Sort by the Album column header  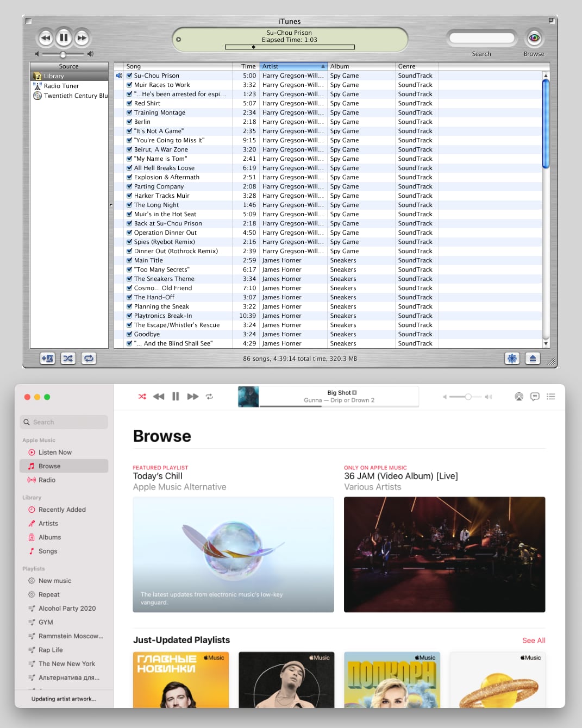click(361, 66)
